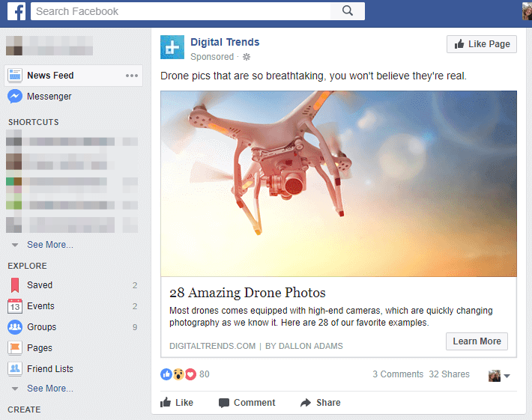Image resolution: width=532 pixels, height=420 pixels.
Task: Open the 32 Shares link
Action: [x=450, y=374]
